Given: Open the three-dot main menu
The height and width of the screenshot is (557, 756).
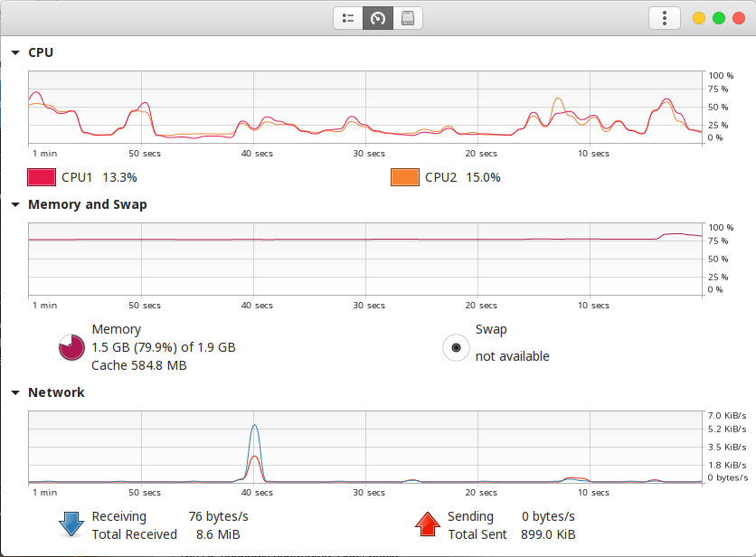Looking at the screenshot, I should [x=665, y=18].
